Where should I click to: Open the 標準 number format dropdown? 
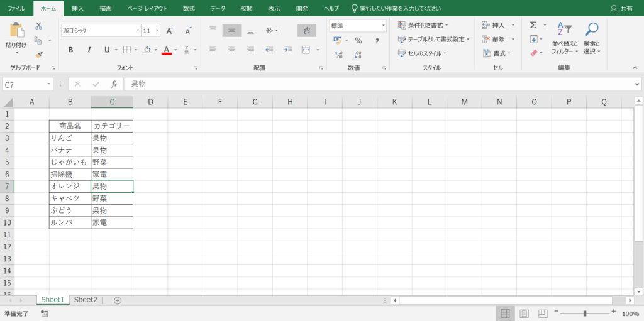coord(384,26)
